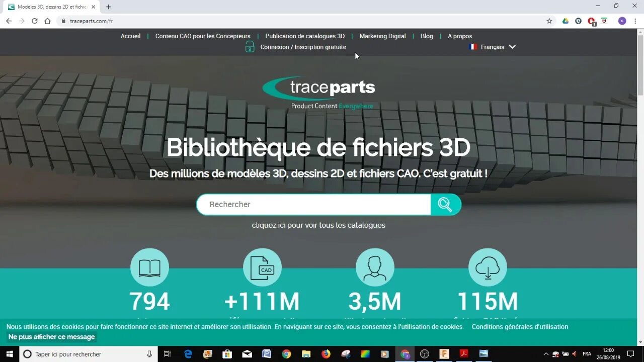Open the red extension with badge 1
Screen dimensions: 644x362
click(x=592, y=21)
